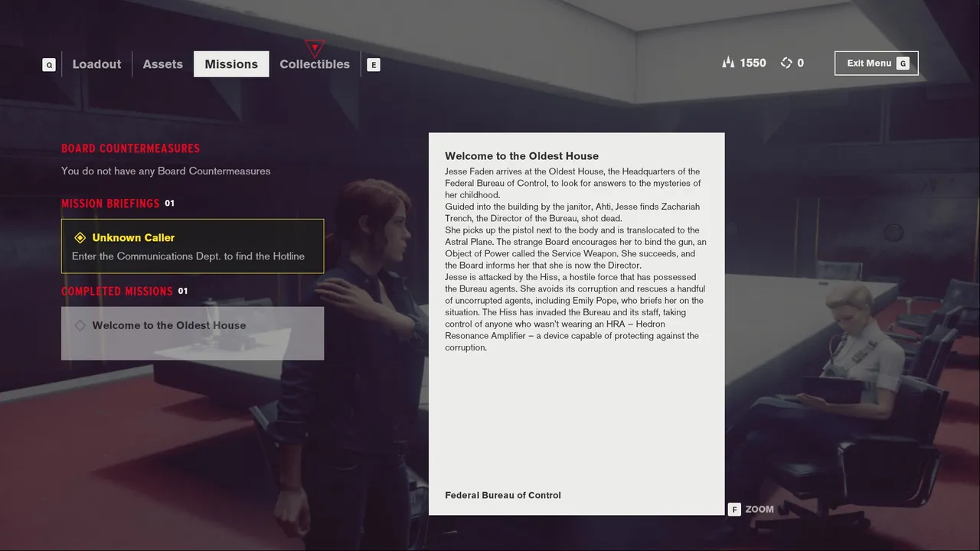
Task: Click the Source currency icon beside 1550
Action: (728, 63)
